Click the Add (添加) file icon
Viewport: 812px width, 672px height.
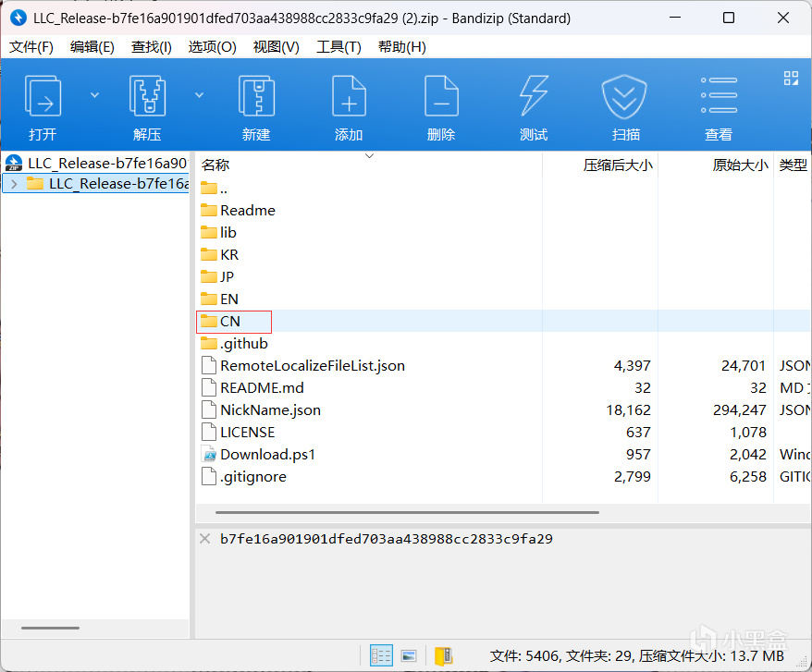click(x=349, y=96)
